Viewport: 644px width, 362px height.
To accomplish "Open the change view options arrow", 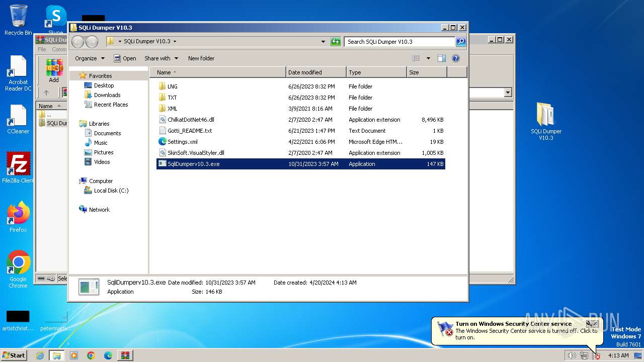I will click(428, 58).
